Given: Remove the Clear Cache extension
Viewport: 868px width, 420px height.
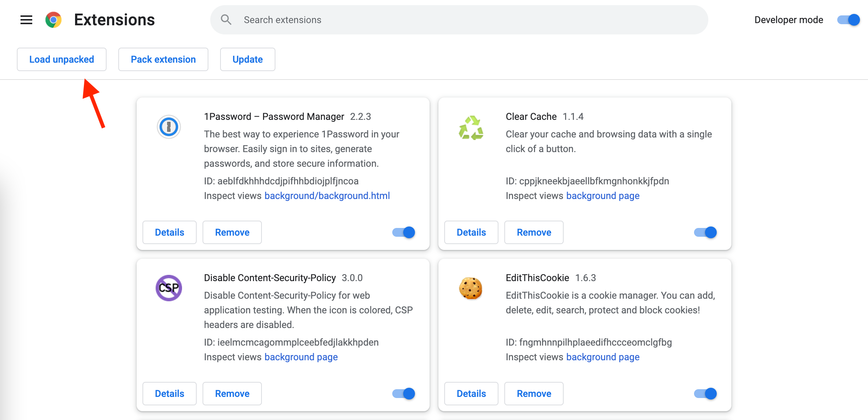Looking at the screenshot, I should (534, 232).
